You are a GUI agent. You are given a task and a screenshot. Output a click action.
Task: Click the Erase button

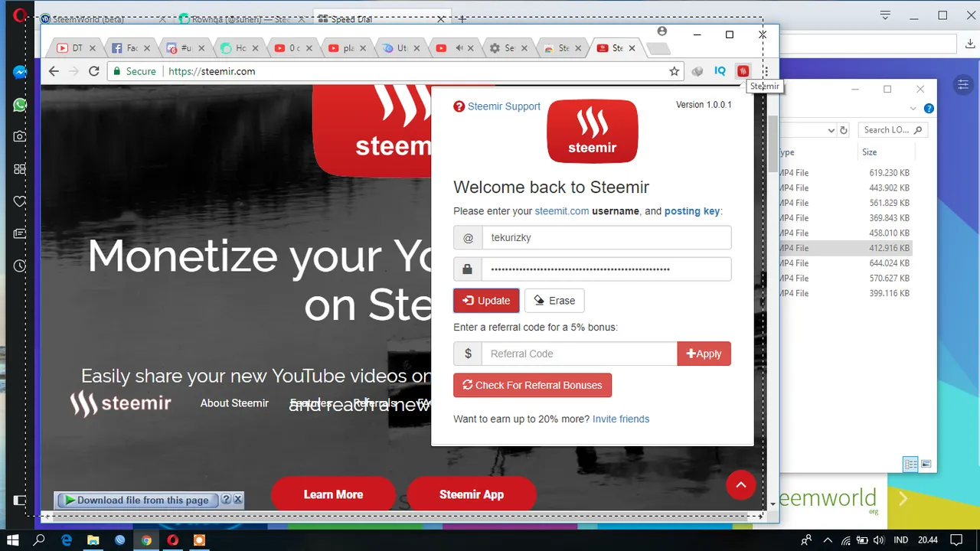click(x=554, y=301)
